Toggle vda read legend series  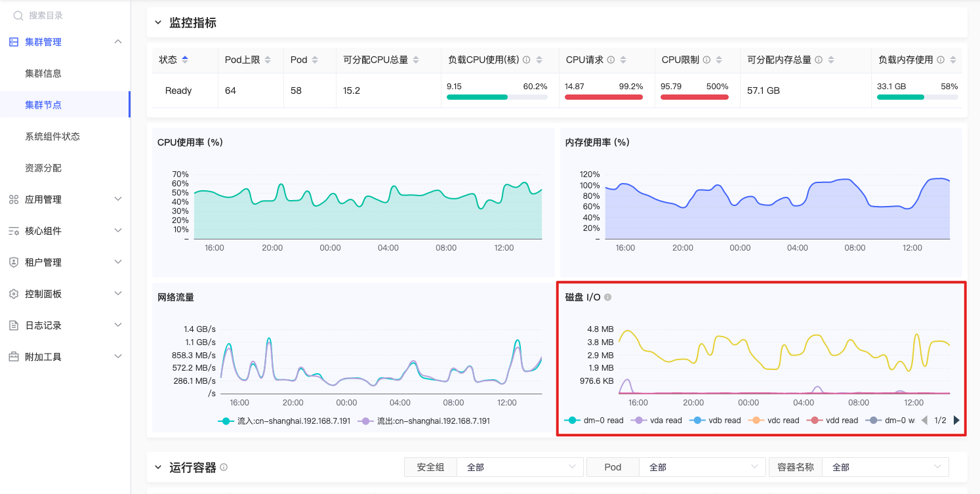point(656,420)
